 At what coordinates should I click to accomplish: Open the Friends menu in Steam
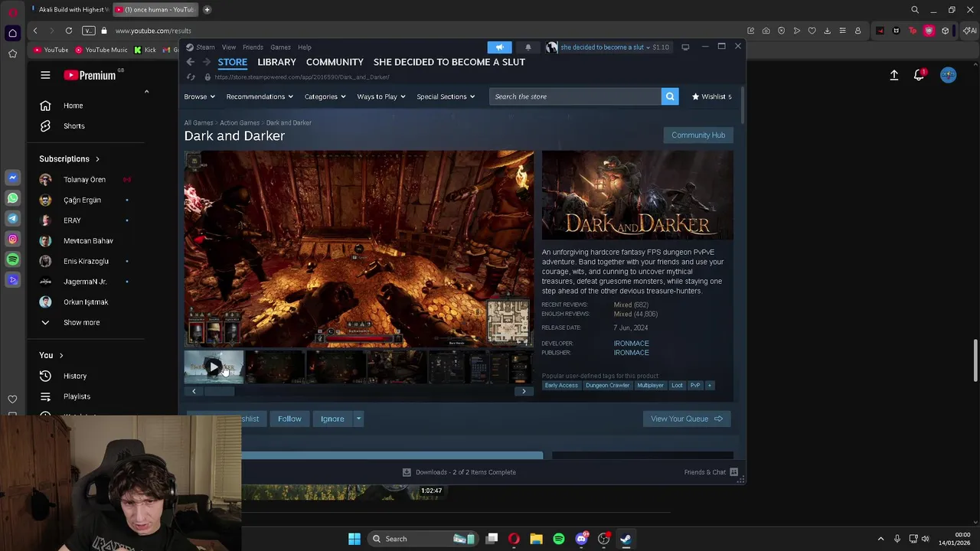(x=253, y=47)
